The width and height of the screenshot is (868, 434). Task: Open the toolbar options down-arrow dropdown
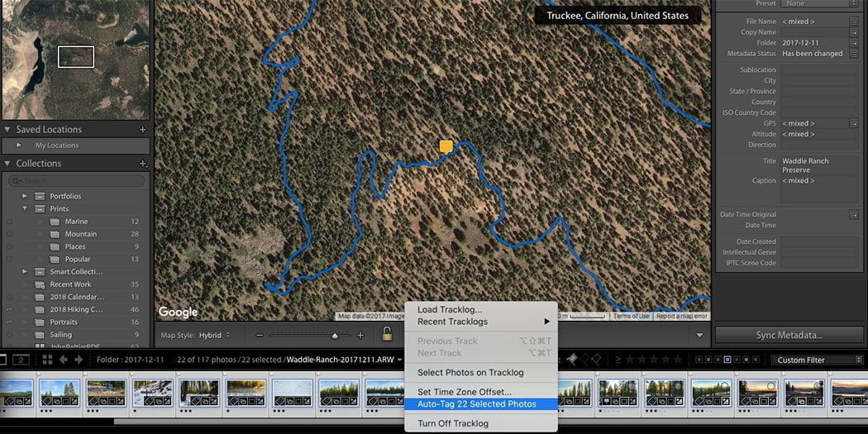point(699,336)
